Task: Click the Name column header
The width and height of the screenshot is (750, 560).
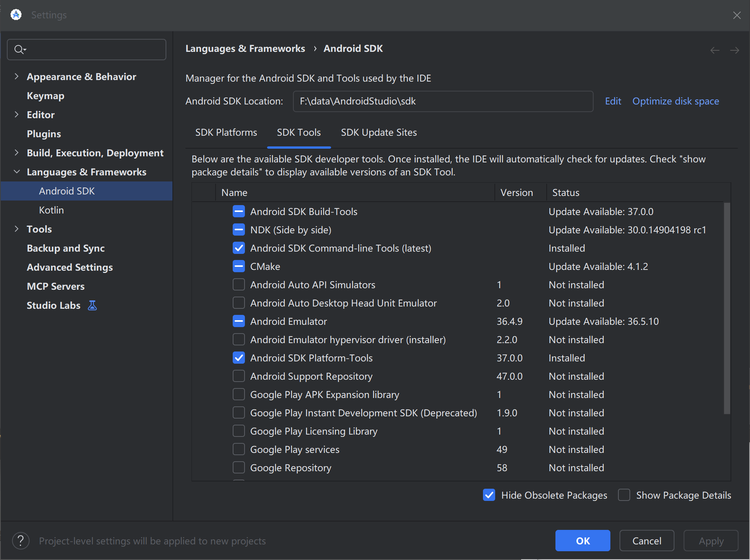Action: (355, 193)
